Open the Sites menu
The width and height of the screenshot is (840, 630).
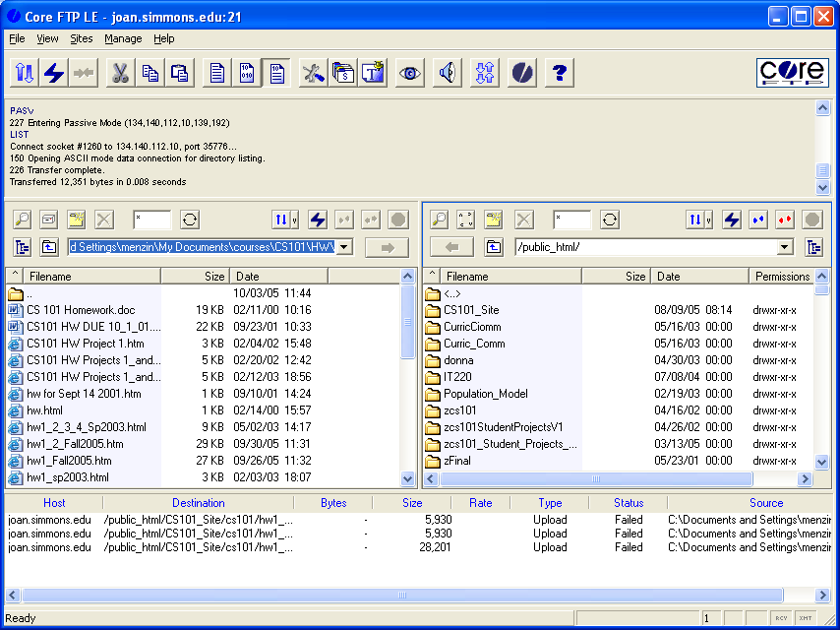pos(82,38)
